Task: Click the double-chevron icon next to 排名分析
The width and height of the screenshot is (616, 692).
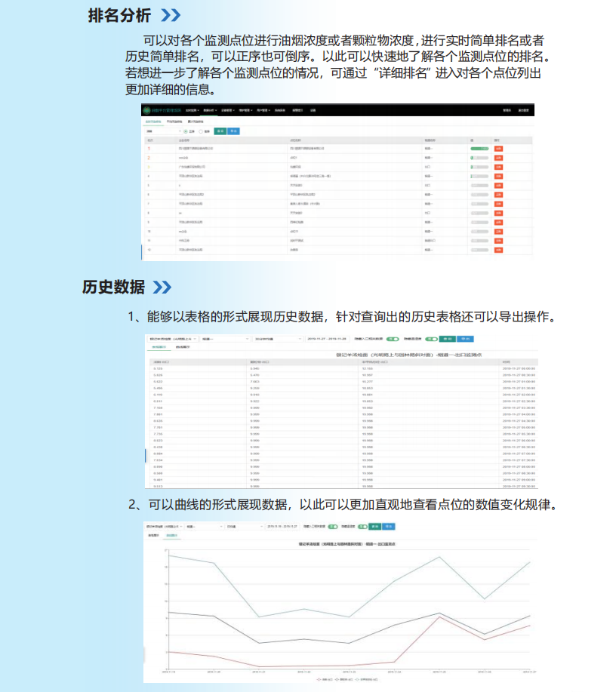Action: click(x=171, y=15)
